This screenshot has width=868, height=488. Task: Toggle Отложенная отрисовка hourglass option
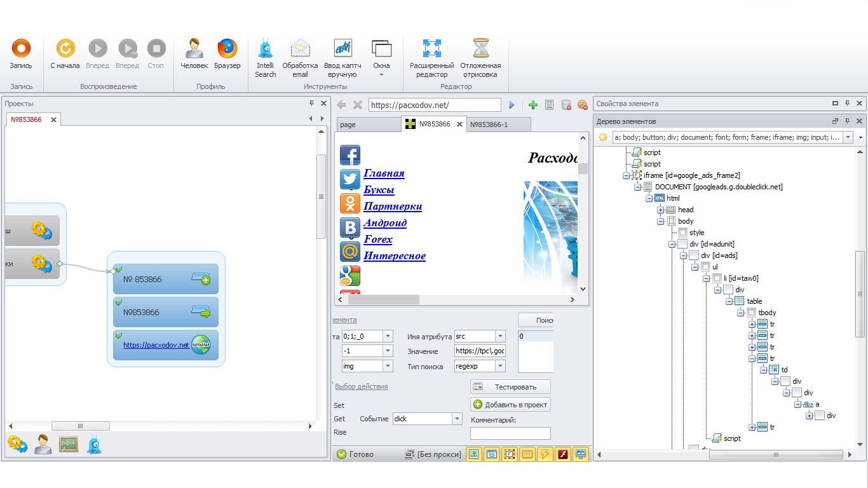pos(480,58)
